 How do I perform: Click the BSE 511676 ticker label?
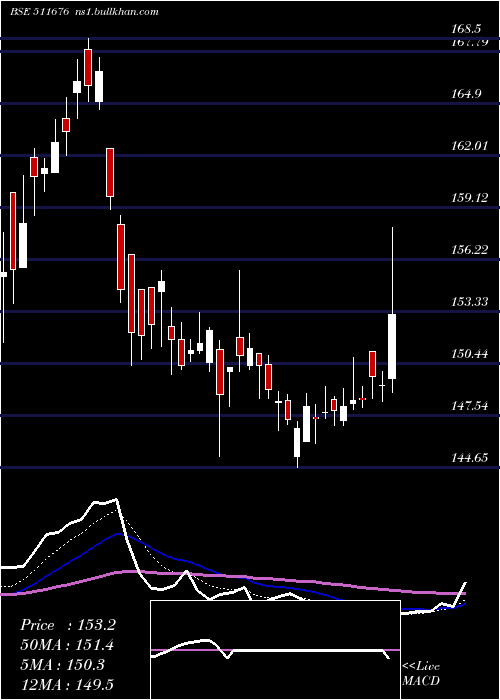click(39, 12)
